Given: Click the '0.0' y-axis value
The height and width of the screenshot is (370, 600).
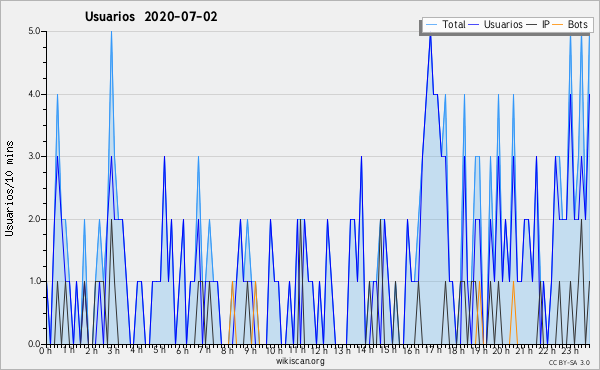Looking at the screenshot, I should pos(34,344).
